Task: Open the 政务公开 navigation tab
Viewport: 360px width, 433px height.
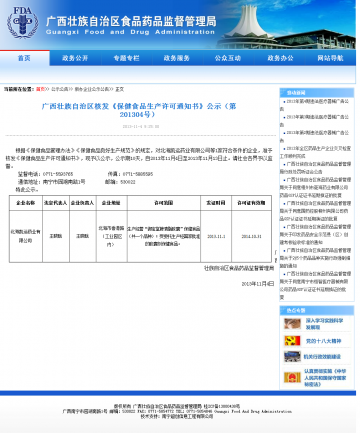Action: point(75,58)
